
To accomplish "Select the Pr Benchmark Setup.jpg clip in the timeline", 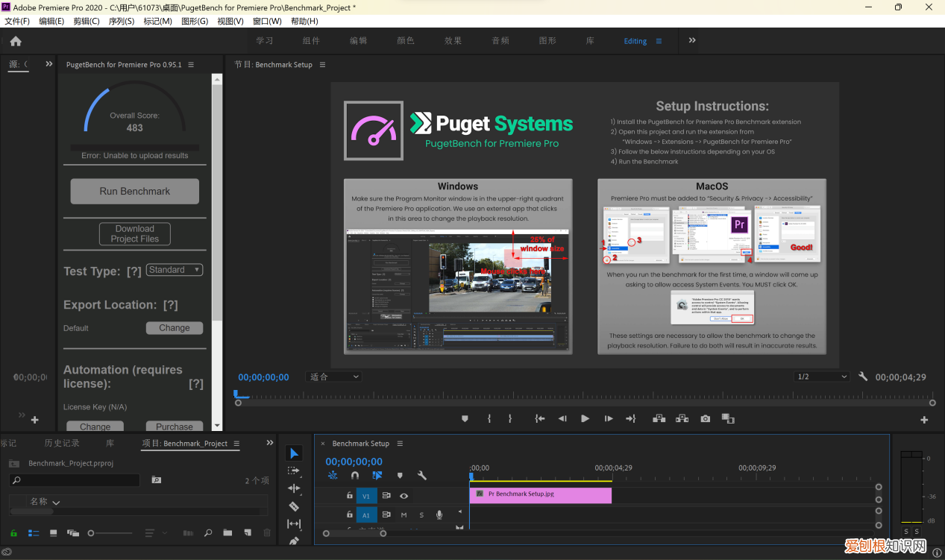I will click(x=540, y=494).
